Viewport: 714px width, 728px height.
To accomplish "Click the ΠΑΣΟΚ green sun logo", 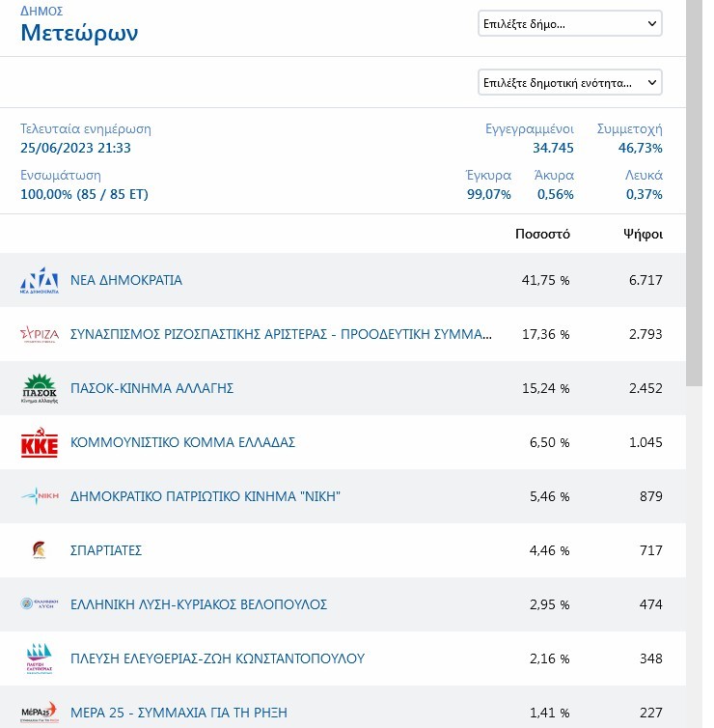I will 40,389.
